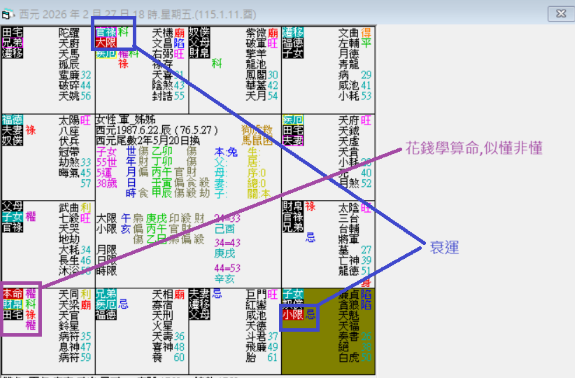Click the 封誥 55 entry

click(x=169, y=96)
